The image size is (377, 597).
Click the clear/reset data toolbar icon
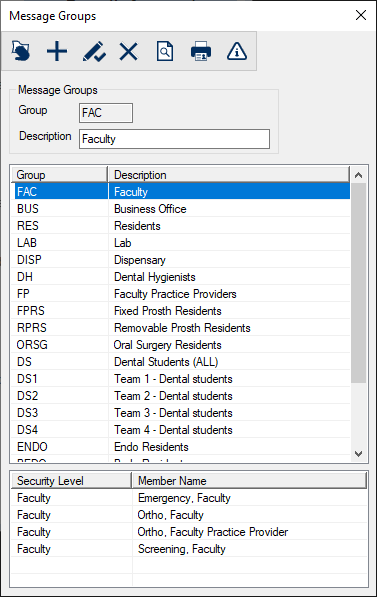(21, 51)
